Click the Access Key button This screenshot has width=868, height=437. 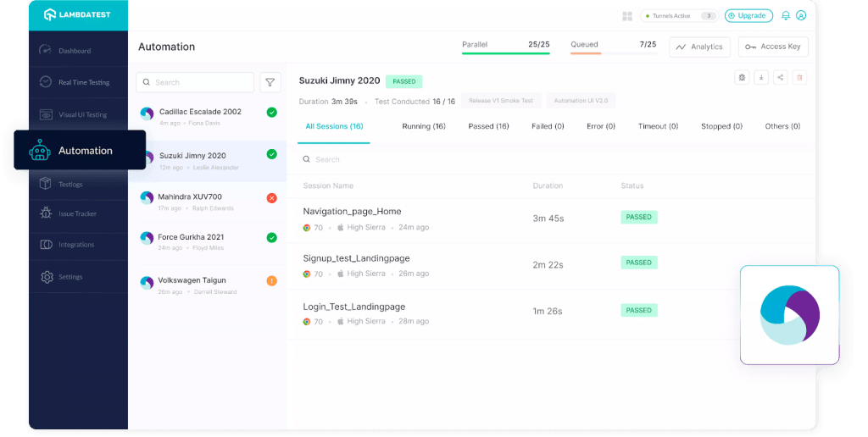(x=773, y=47)
